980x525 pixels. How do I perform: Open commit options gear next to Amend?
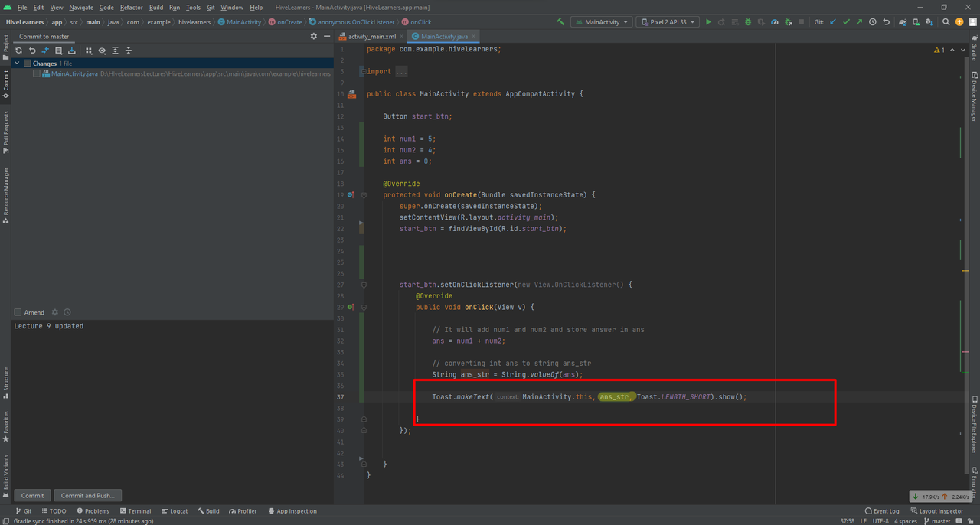(54, 312)
